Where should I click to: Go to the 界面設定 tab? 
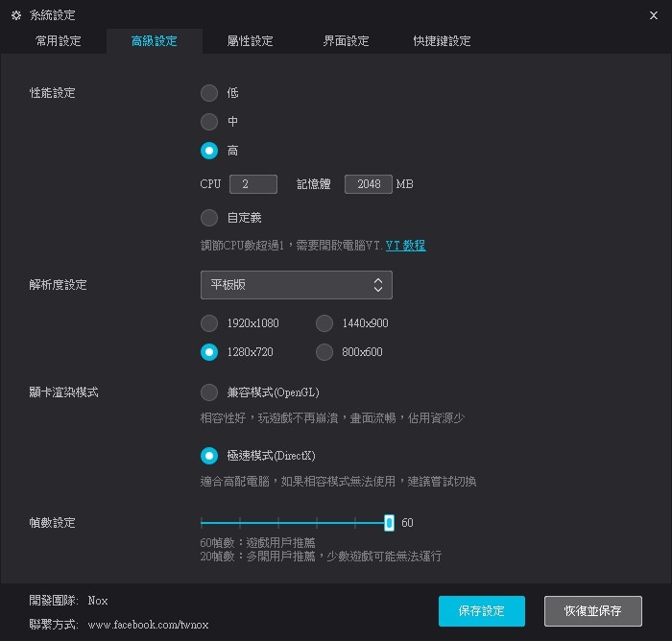pos(346,41)
